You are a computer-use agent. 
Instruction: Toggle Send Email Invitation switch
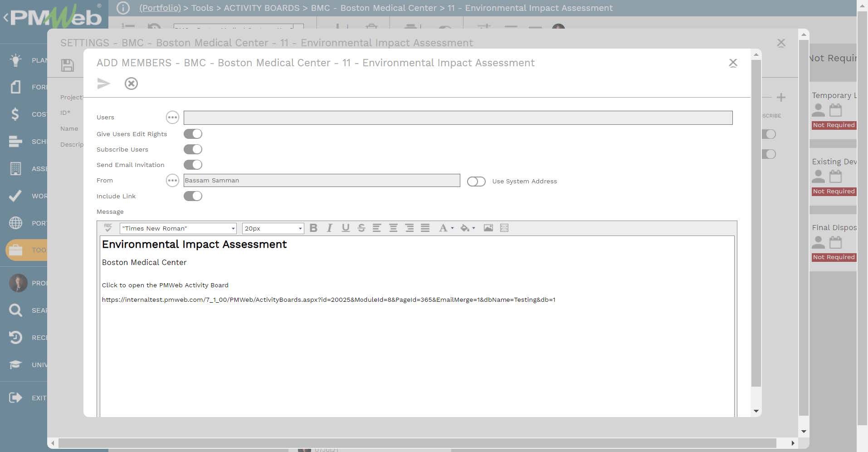point(193,165)
